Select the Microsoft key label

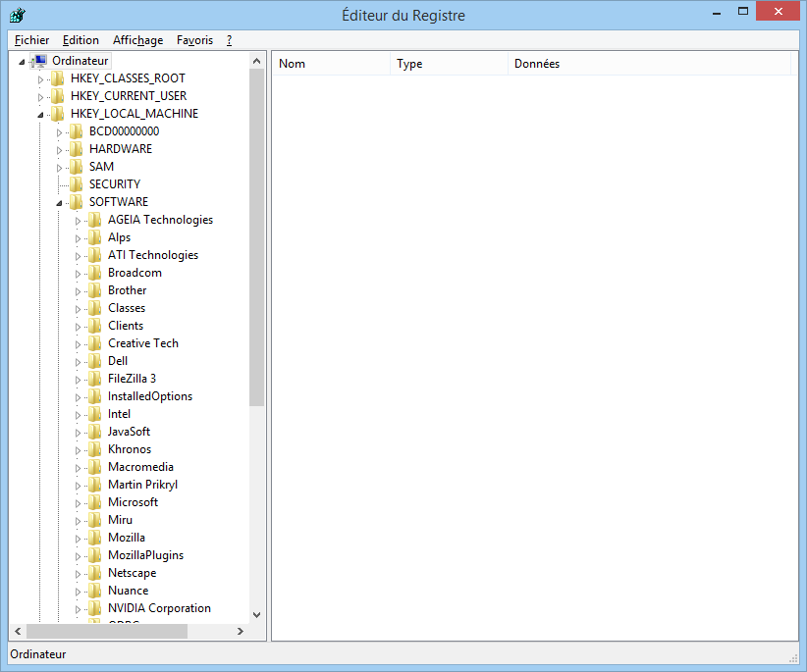133,502
